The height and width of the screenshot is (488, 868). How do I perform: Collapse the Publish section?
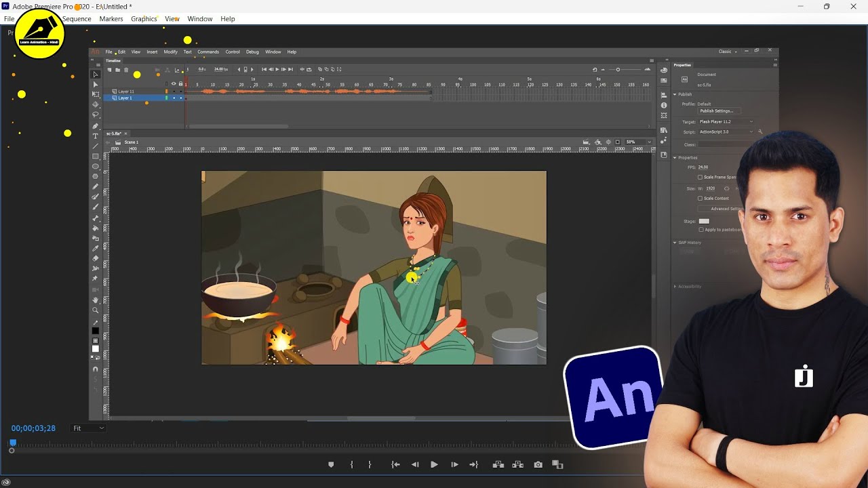pos(675,94)
